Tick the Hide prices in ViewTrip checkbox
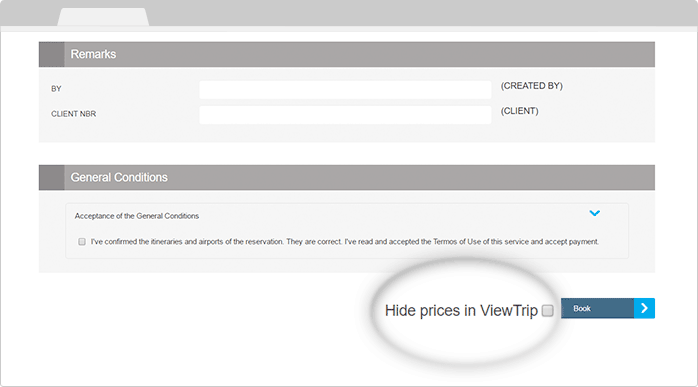Screen dimensions: 698x387 [548, 310]
